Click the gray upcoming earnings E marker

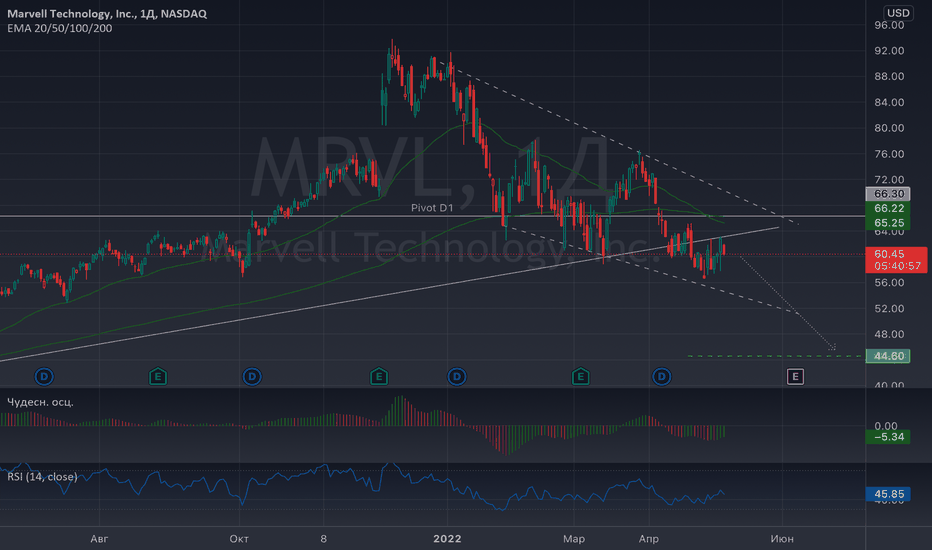795,376
